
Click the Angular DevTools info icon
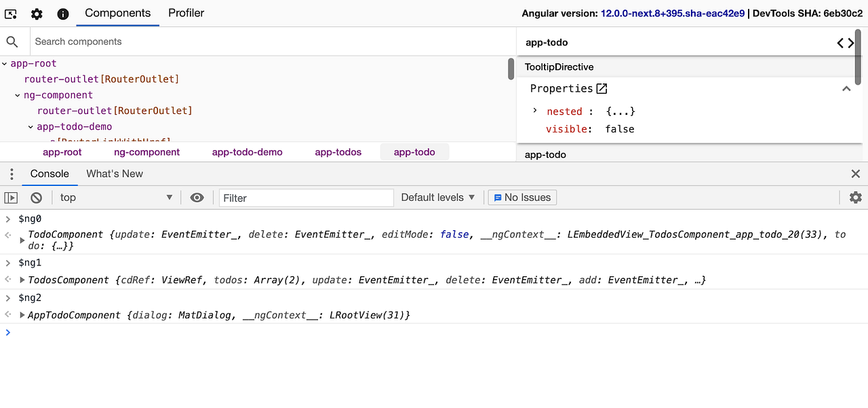pyautogui.click(x=62, y=13)
